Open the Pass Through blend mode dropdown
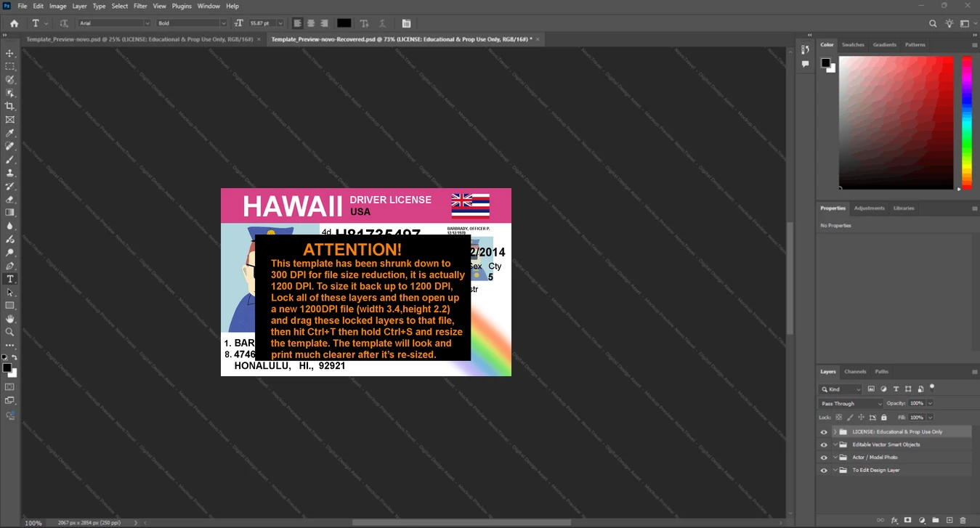Screen dimensions: 980x528 [851, 403]
